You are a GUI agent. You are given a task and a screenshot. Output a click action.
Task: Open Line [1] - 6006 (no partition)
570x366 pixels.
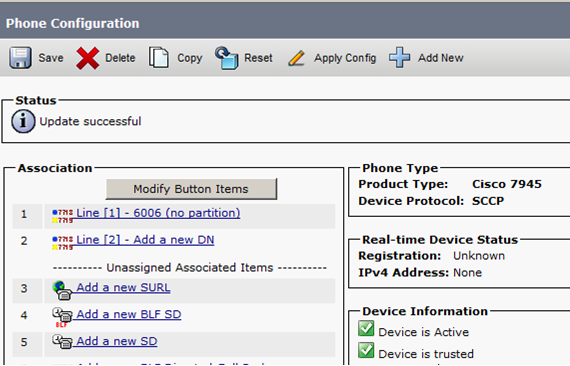[x=158, y=213]
